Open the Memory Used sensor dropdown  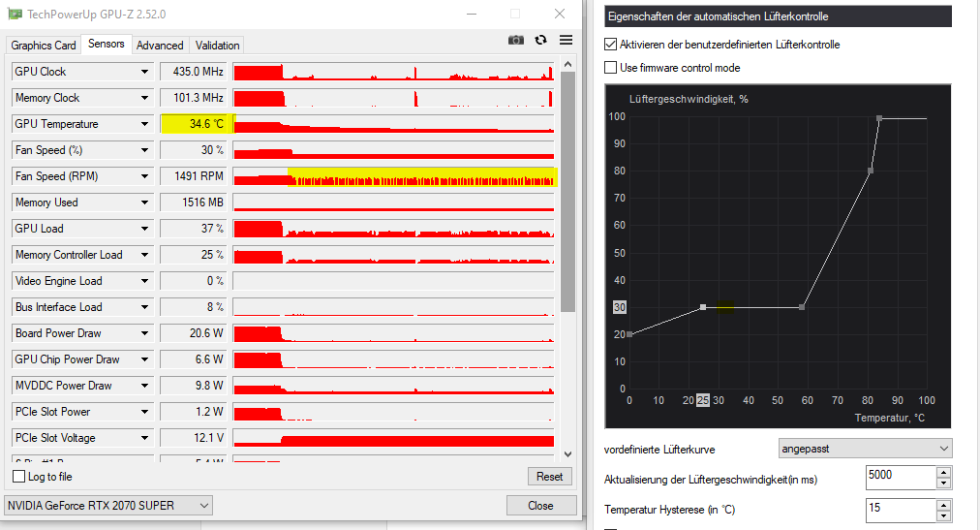click(144, 203)
